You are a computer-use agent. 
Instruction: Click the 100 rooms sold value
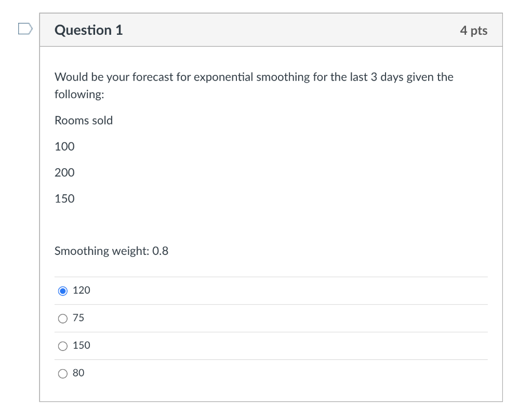tap(64, 146)
